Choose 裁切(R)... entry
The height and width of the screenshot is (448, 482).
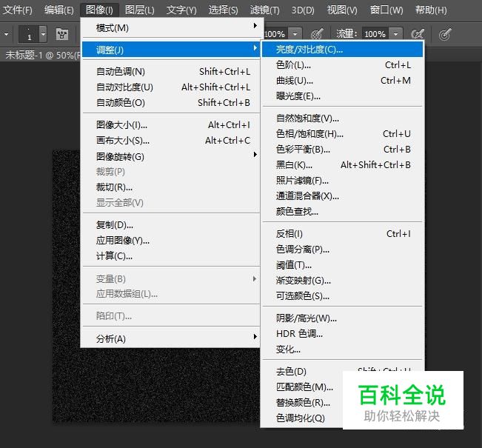[x=172, y=187]
